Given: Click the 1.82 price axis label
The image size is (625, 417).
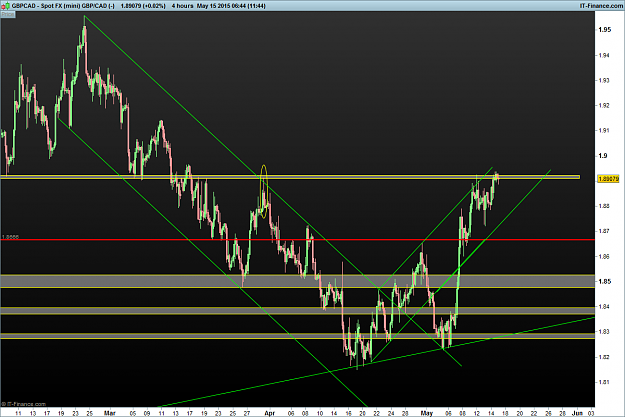Looking at the screenshot, I should (604, 357).
